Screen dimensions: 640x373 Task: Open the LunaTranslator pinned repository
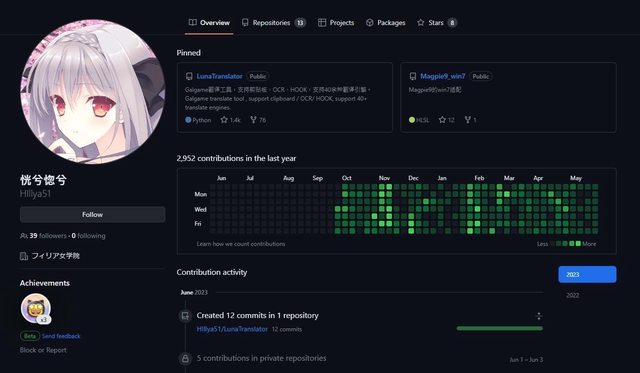pyautogui.click(x=219, y=76)
